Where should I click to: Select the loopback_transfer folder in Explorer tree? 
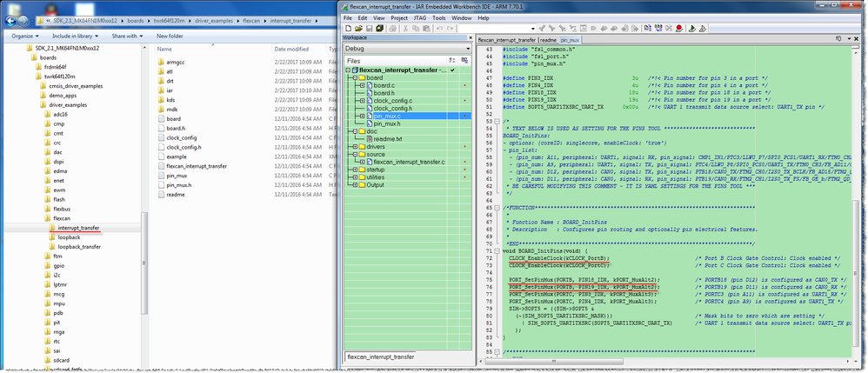(x=79, y=247)
